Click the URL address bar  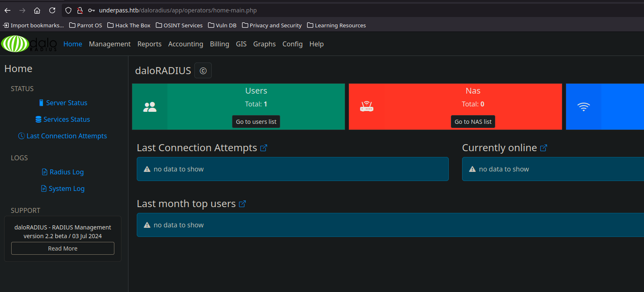pos(352,10)
